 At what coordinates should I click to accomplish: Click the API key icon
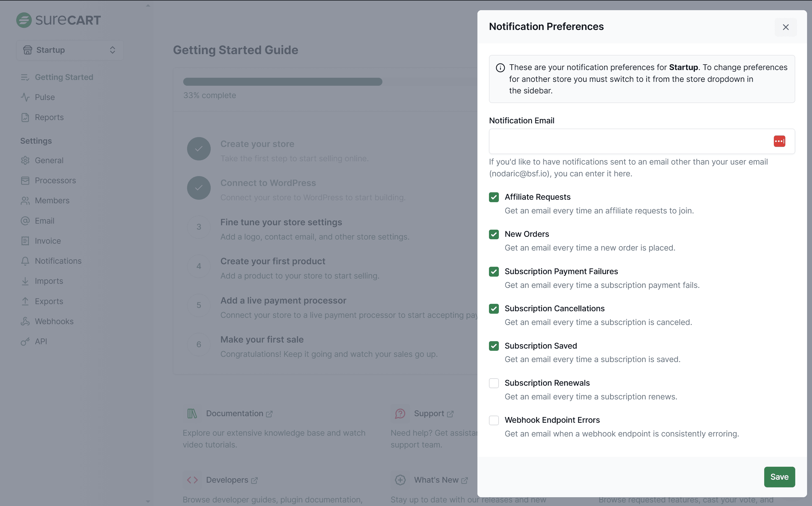pos(25,342)
